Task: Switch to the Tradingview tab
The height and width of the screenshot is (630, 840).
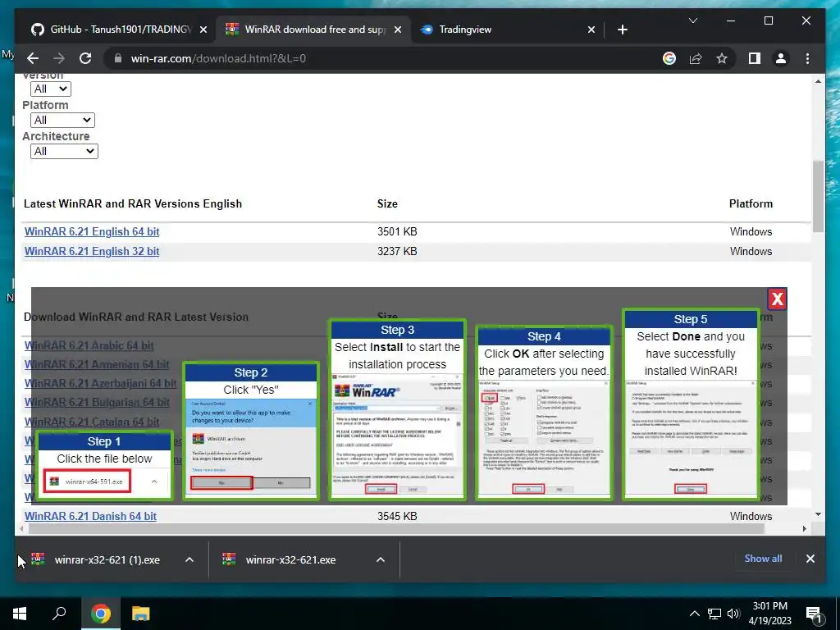Action: pos(508,30)
